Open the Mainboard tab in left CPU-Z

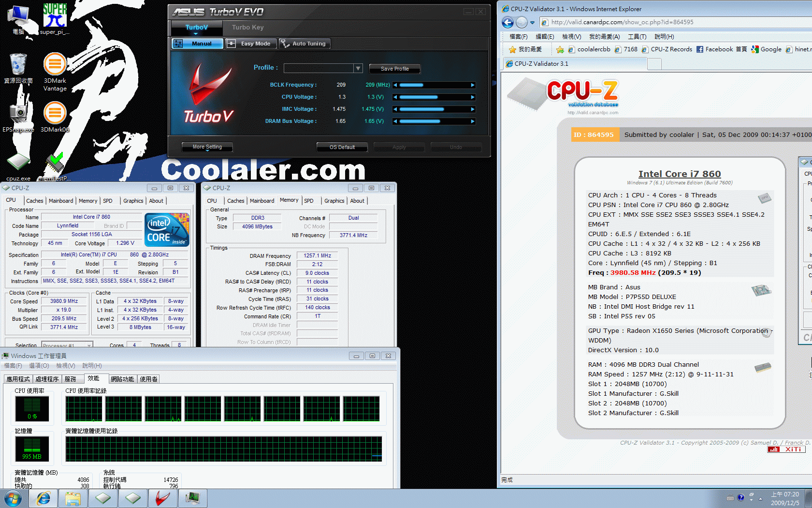[x=61, y=201]
